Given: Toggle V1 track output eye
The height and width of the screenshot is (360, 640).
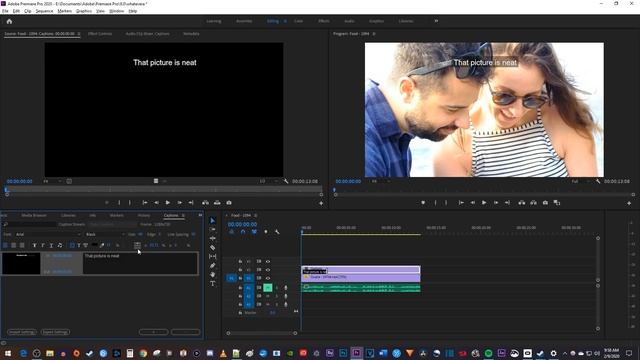Looking at the screenshot, I should click(268, 278).
